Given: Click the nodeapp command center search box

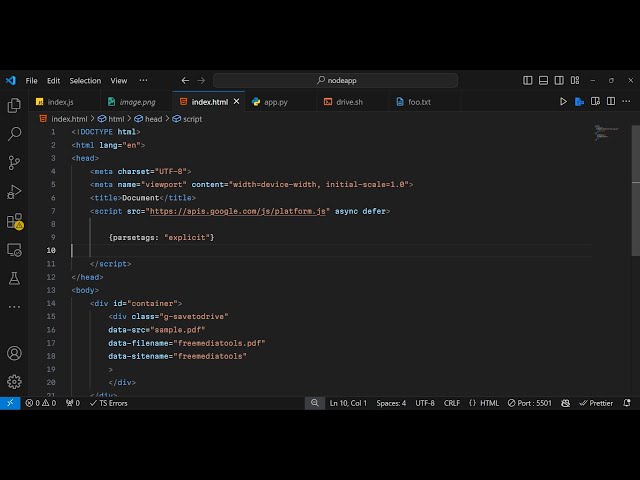Looking at the screenshot, I should click(x=335, y=80).
